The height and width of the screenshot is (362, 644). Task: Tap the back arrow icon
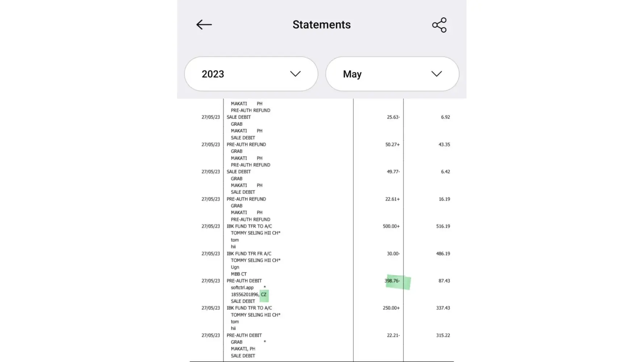204,25
